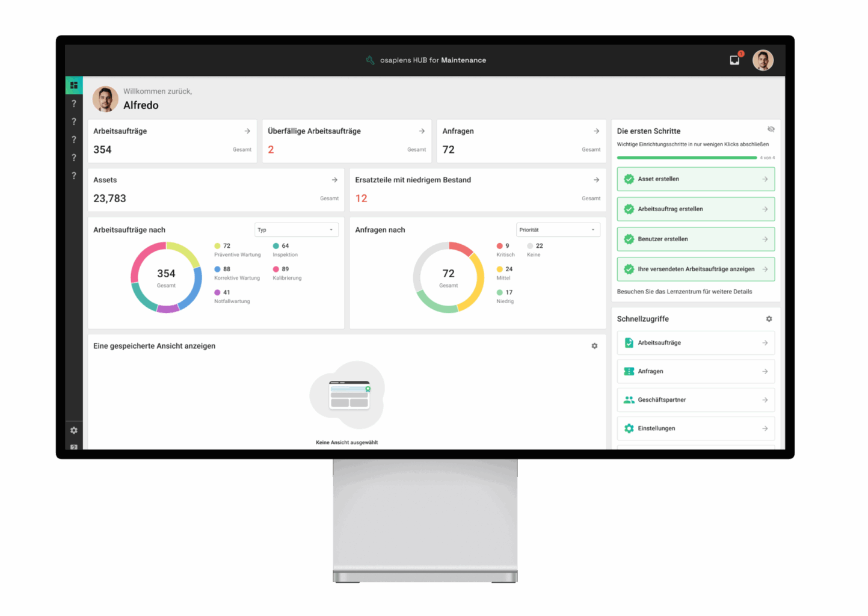
Task: Expand Ihre versendeten Arbeitsaufträge anzeigen step
Action: tap(765, 269)
